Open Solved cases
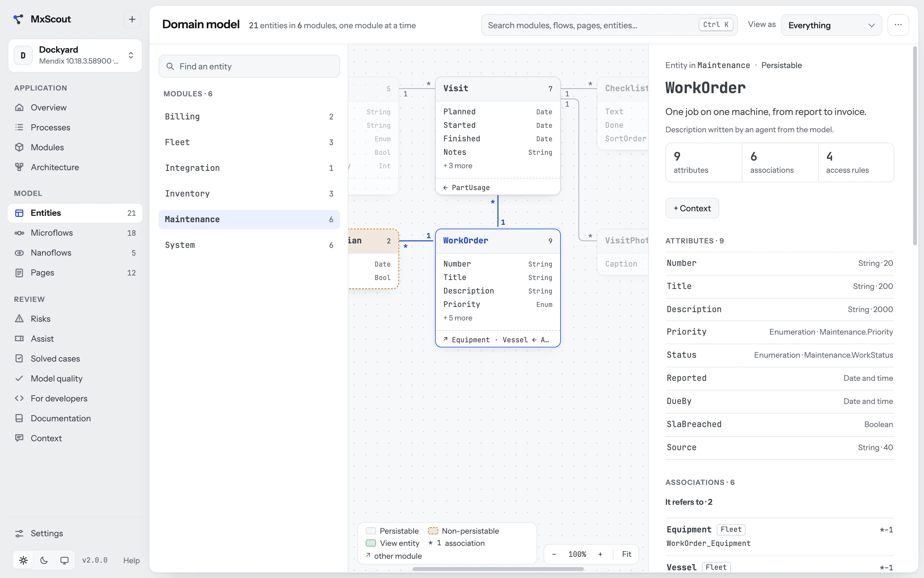The width and height of the screenshot is (924, 578). pyautogui.click(x=75, y=359)
